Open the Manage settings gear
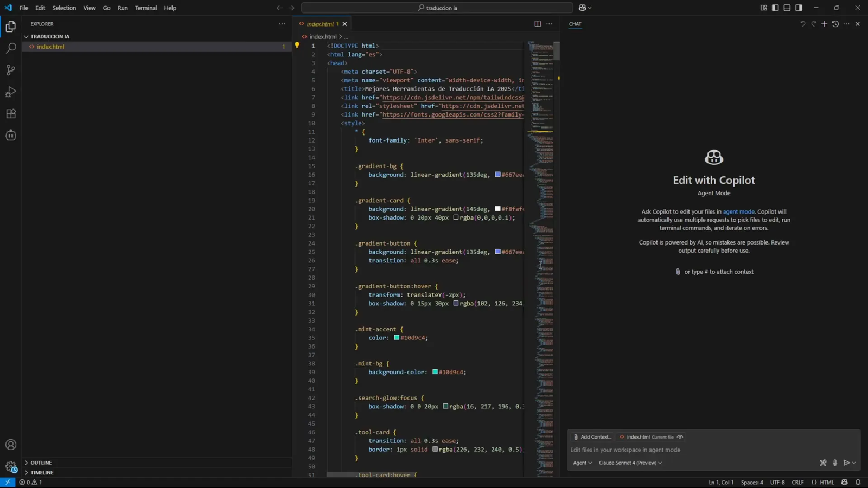Screen dimensions: 868x488 pos(11,466)
